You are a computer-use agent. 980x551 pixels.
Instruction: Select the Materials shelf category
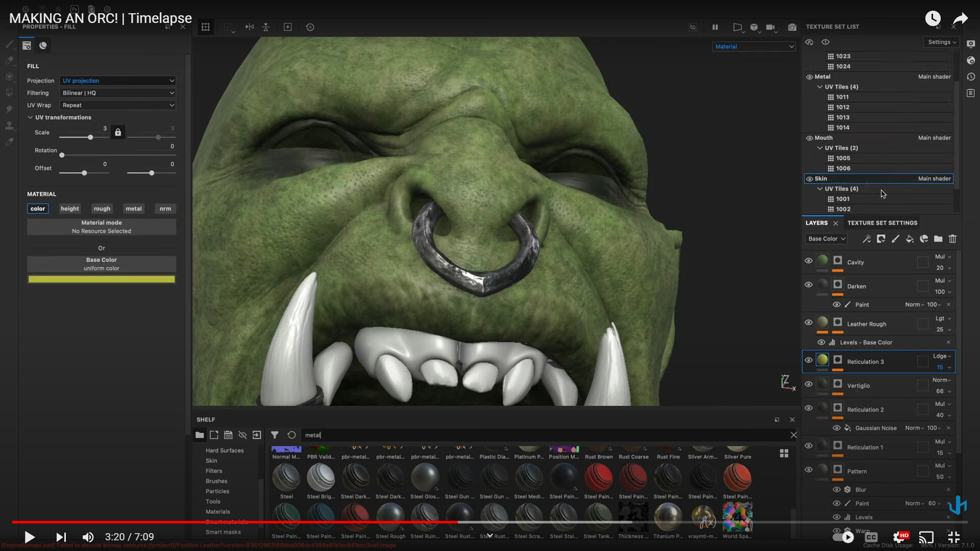(217, 512)
